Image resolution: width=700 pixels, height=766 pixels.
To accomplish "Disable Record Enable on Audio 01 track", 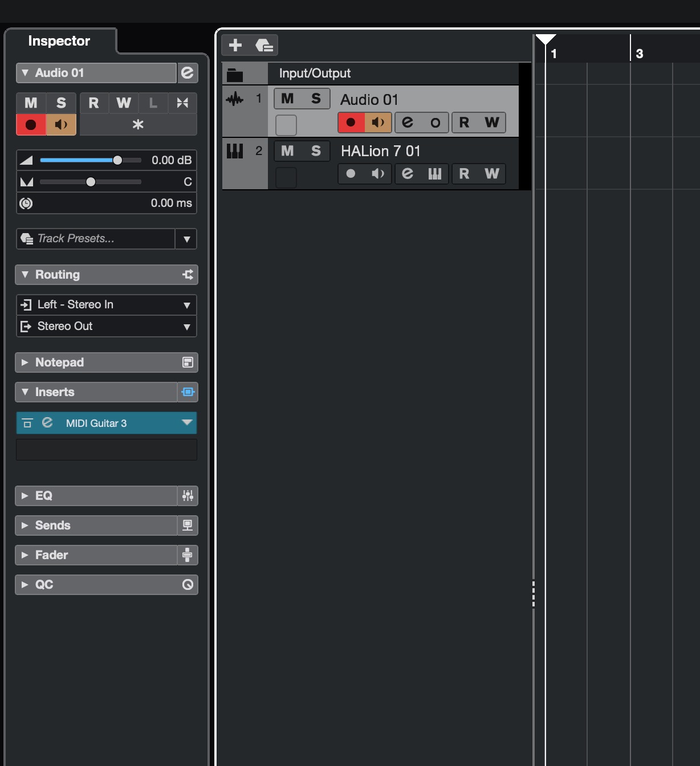I will pyautogui.click(x=351, y=123).
